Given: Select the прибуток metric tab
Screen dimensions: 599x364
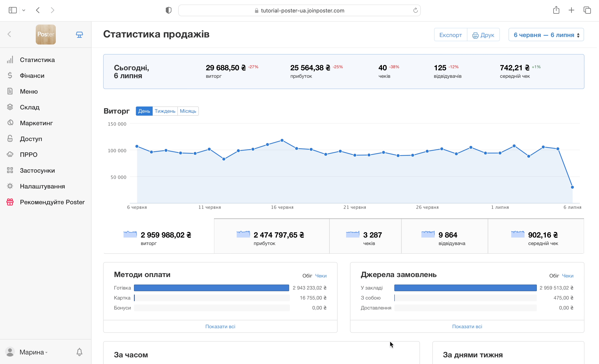Looking at the screenshot, I should tap(271, 236).
